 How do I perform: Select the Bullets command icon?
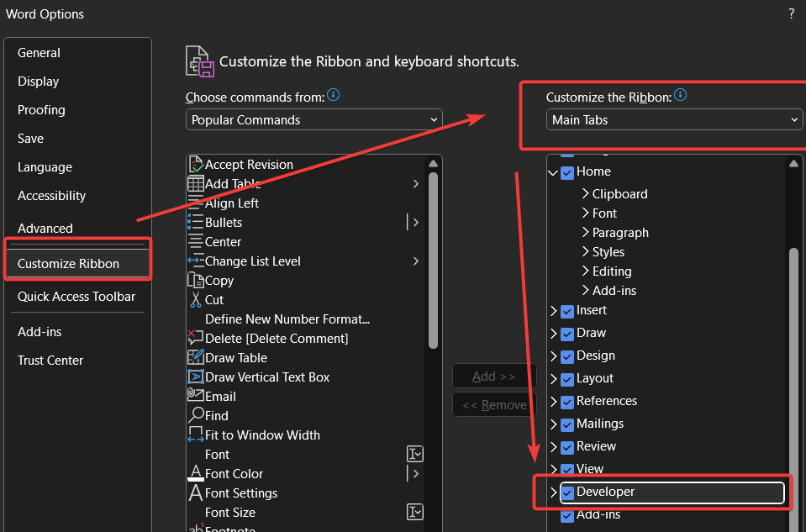194,222
